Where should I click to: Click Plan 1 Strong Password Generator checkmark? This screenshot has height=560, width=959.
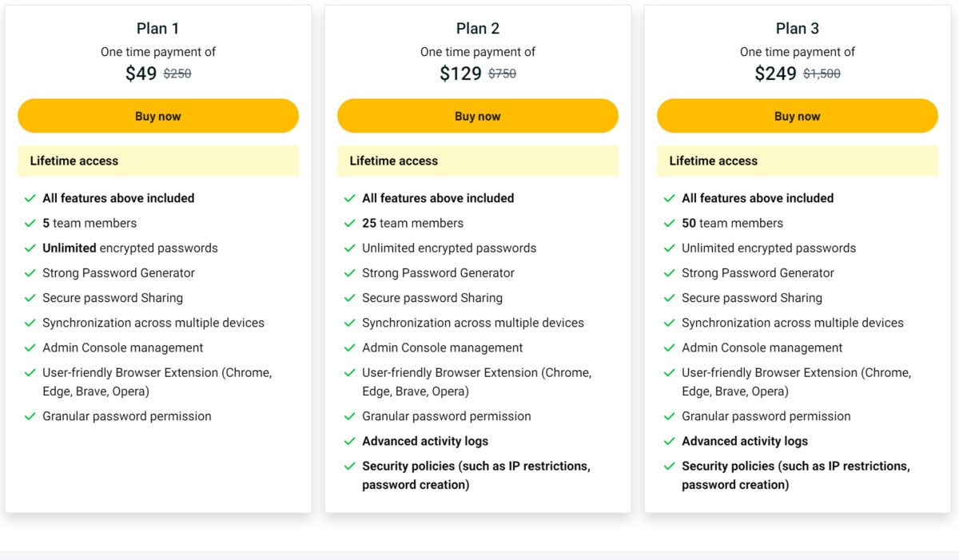coord(30,273)
